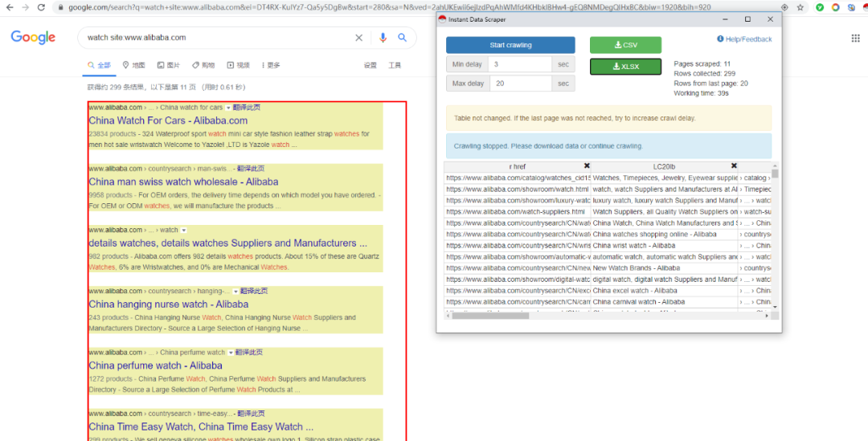Switch to the 图片 (Images) tab
Screen dimensions: 868x441
click(x=168, y=65)
